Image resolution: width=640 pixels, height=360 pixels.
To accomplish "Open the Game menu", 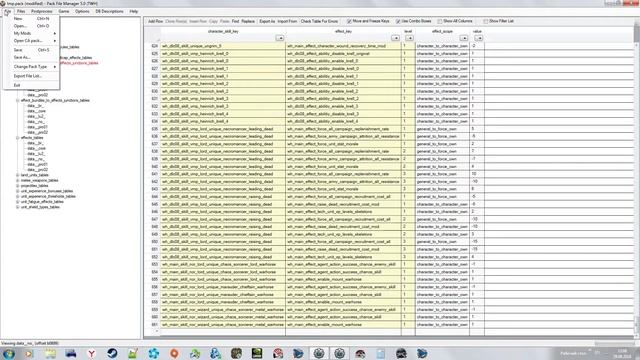I will tap(64, 11).
